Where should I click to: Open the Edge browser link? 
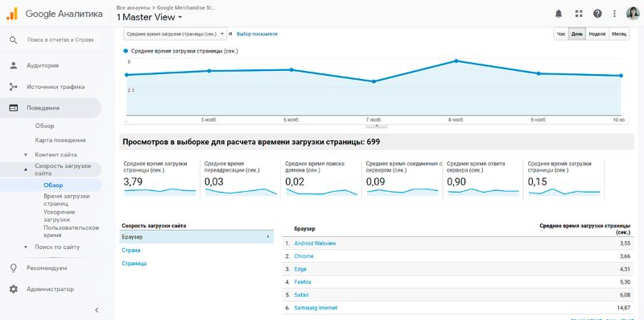pyautogui.click(x=300, y=269)
